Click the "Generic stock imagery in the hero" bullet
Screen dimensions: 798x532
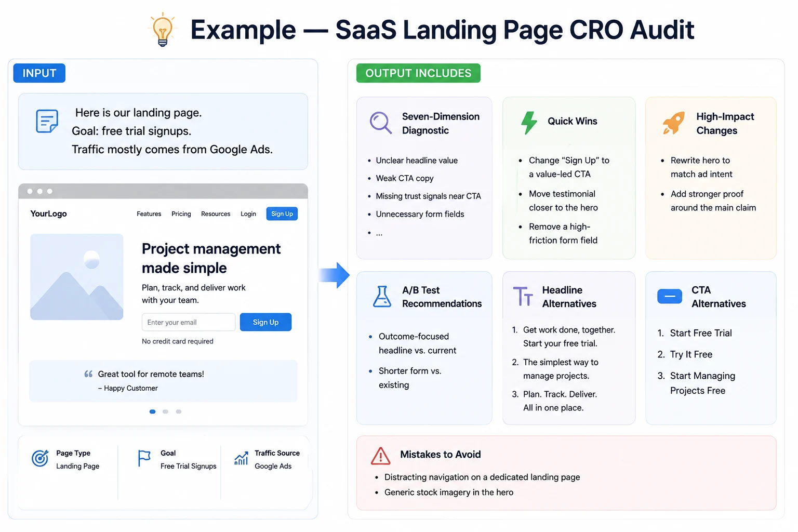coord(449,492)
